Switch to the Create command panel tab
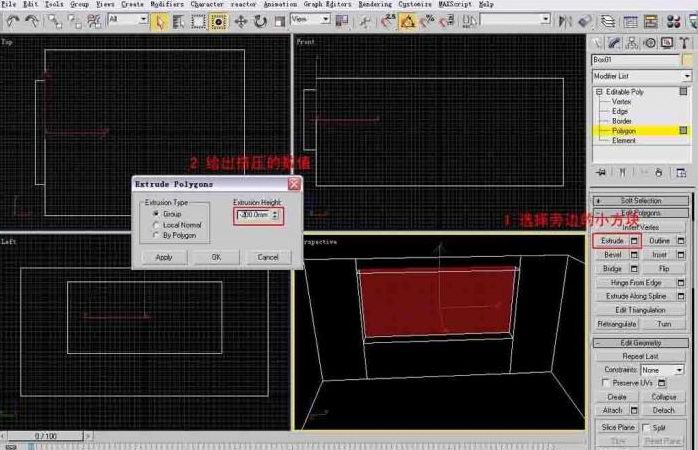Viewport: 698px width, 450px height. coord(597,43)
